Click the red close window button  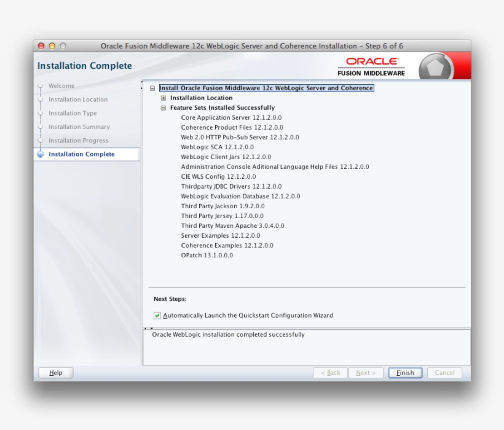coord(41,46)
